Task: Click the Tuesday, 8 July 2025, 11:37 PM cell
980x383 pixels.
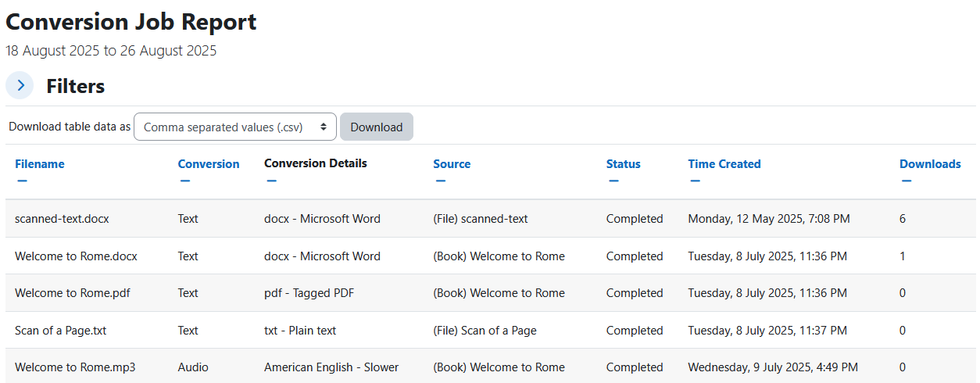Action: coord(767,331)
